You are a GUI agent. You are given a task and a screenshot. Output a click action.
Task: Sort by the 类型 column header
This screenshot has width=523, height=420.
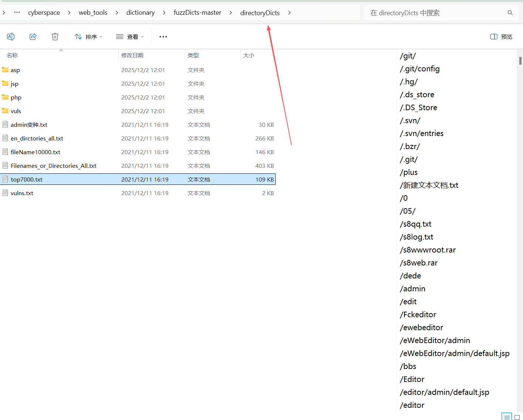point(193,55)
